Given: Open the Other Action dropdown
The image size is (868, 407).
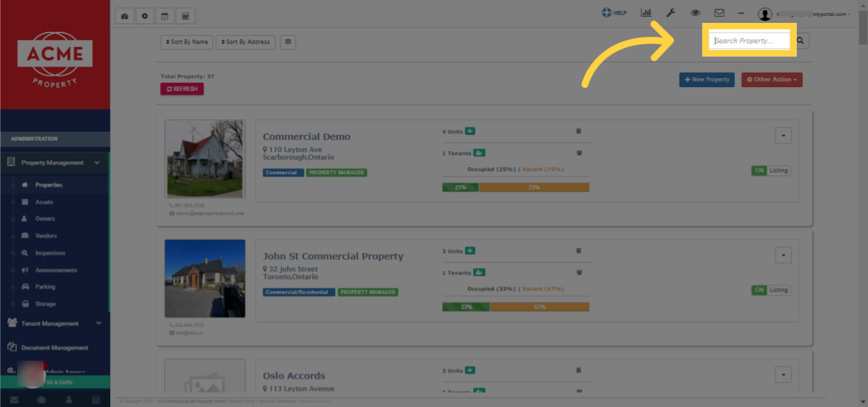Looking at the screenshot, I should point(772,79).
